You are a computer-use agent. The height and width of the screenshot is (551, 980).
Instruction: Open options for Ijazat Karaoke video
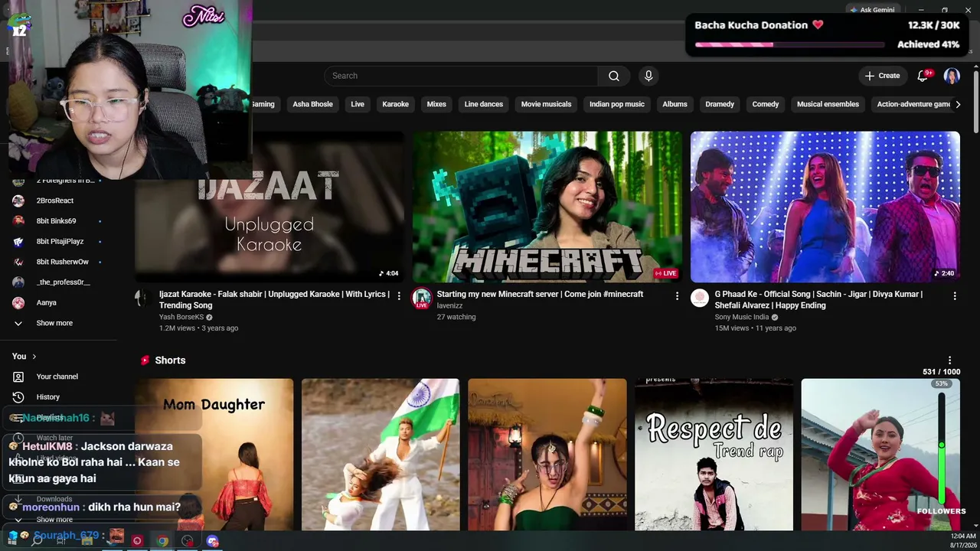coord(399,295)
